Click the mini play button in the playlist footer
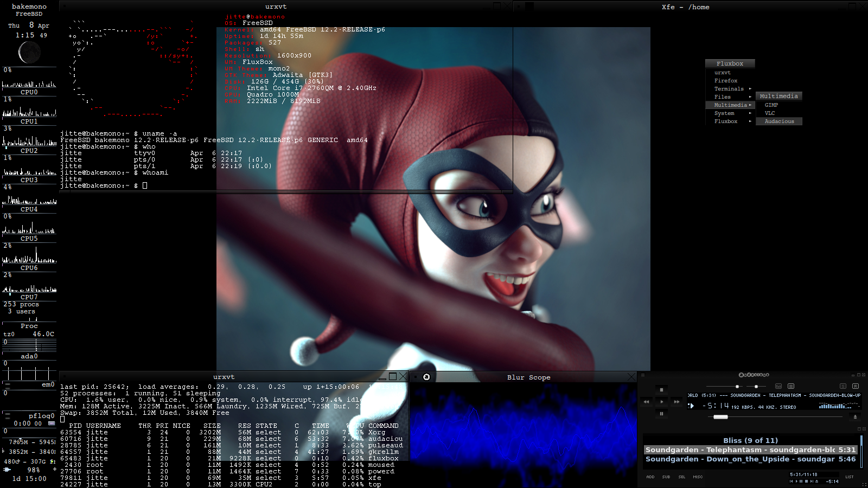 (796, 481)
